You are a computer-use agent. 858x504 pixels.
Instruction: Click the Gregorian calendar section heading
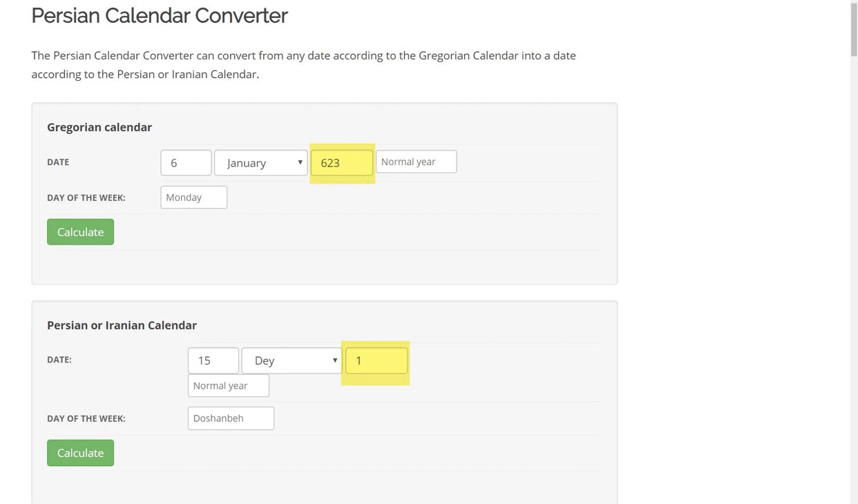click(x=99, y=127)
